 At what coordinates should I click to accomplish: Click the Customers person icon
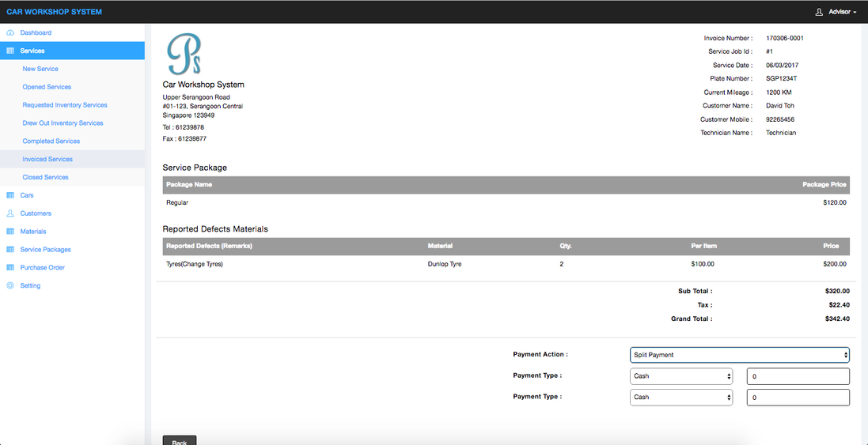coord(10,213)
